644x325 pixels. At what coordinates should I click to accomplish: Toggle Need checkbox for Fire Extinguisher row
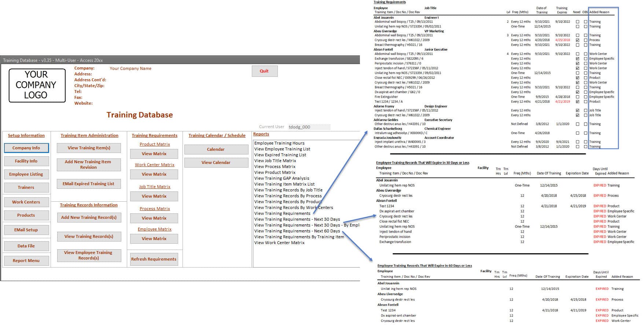click(578, 97)
